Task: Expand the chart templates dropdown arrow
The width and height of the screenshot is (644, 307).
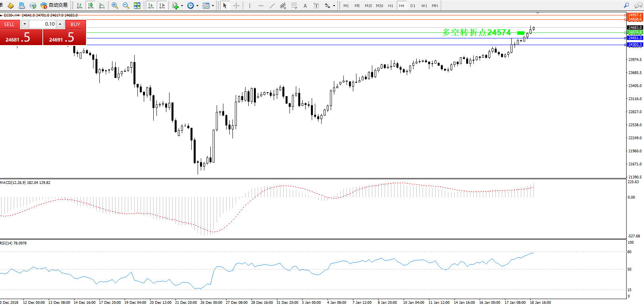Action: [x=213, y=6]
